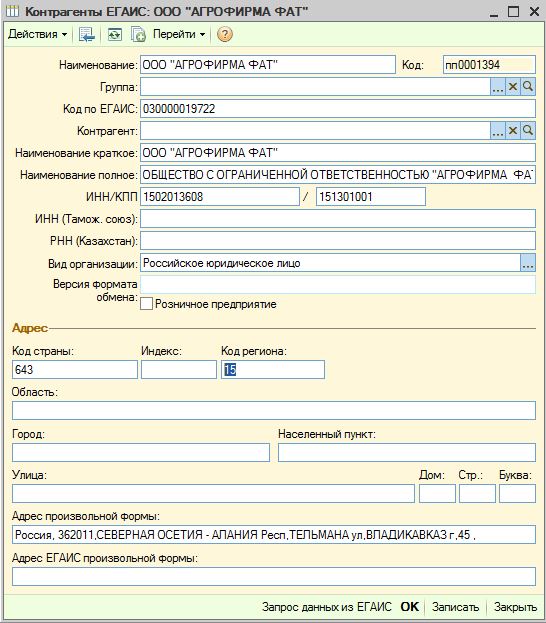Viewport: 546px width, 623px height.
Task: Click into the Индекс input field
Action: tap(179, 370)
